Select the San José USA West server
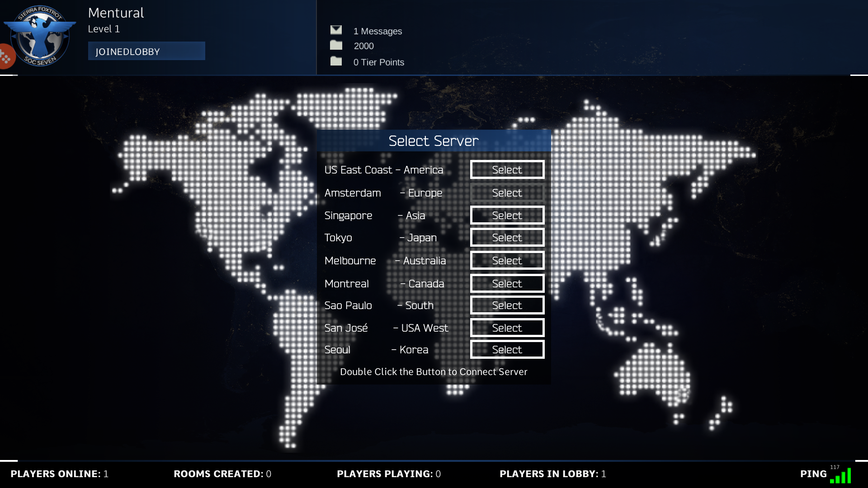 (x=507, y=328)
